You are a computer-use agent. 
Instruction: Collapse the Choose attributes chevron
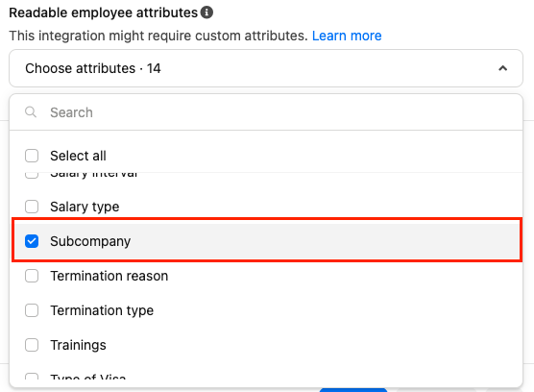point(502,68)
